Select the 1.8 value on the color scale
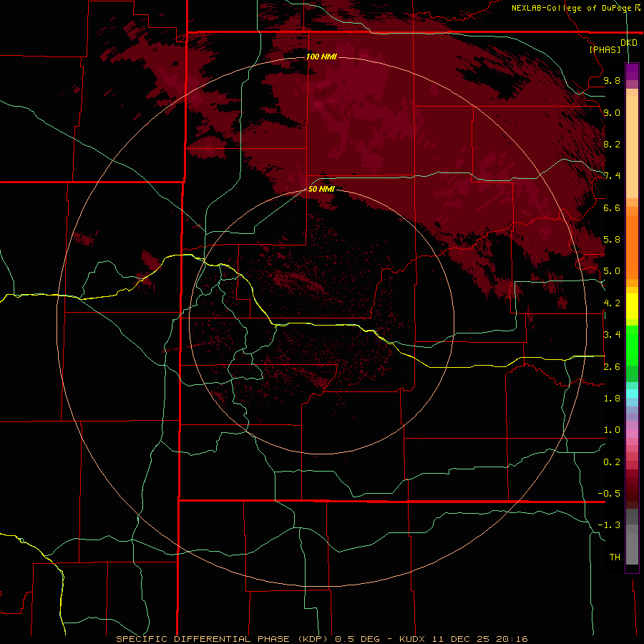This screenshot has height=644, width=644. [x=612, y=399]
